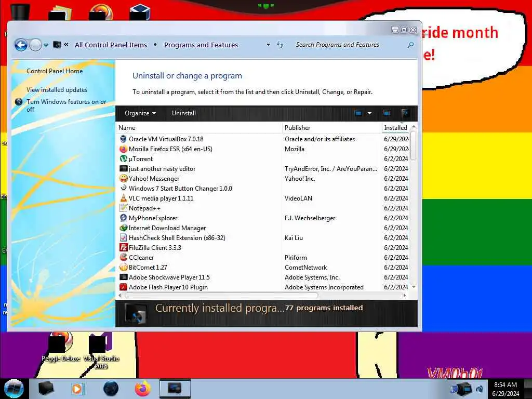Click the Mozilla Firefox ESR list icon
Viewport: 532px width, 399px height.
click(123, 149)
